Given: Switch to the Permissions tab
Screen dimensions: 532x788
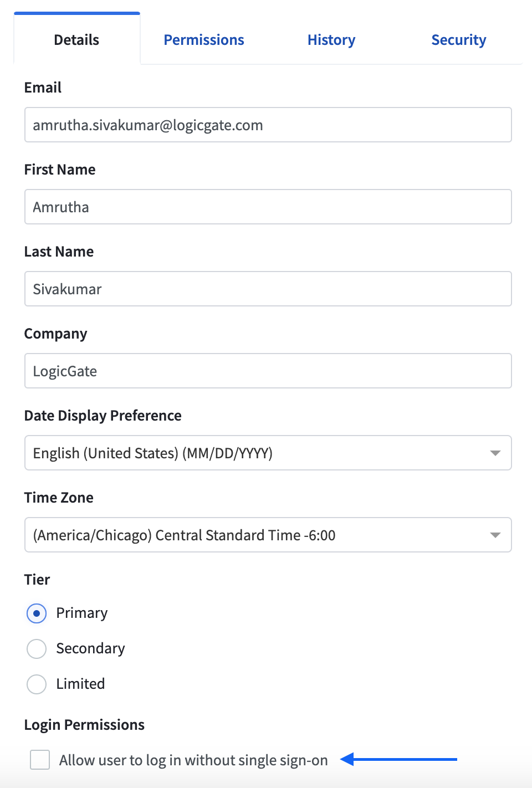Looking at the screenshot, I should point(204,40).
